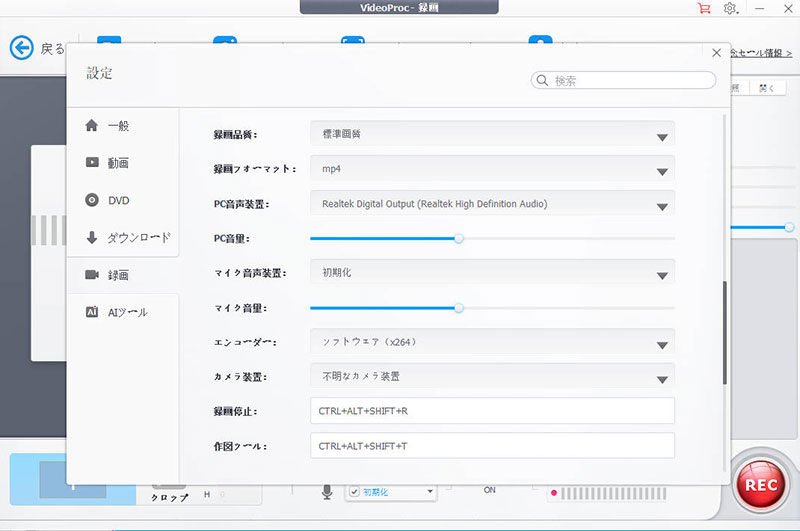Open the マイク音声装置 dropdown in settings
Viewport: 800px width, 531px height.
point(492,272)
